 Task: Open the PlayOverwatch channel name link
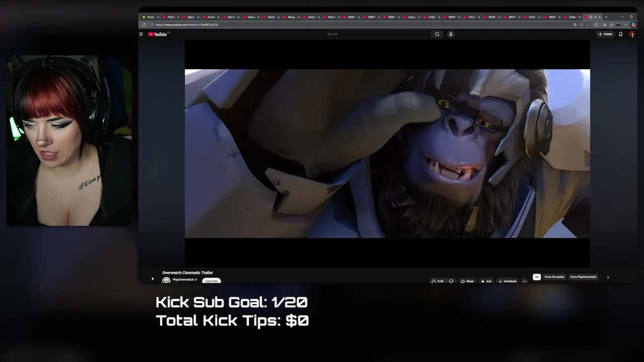tap(183, 280)
